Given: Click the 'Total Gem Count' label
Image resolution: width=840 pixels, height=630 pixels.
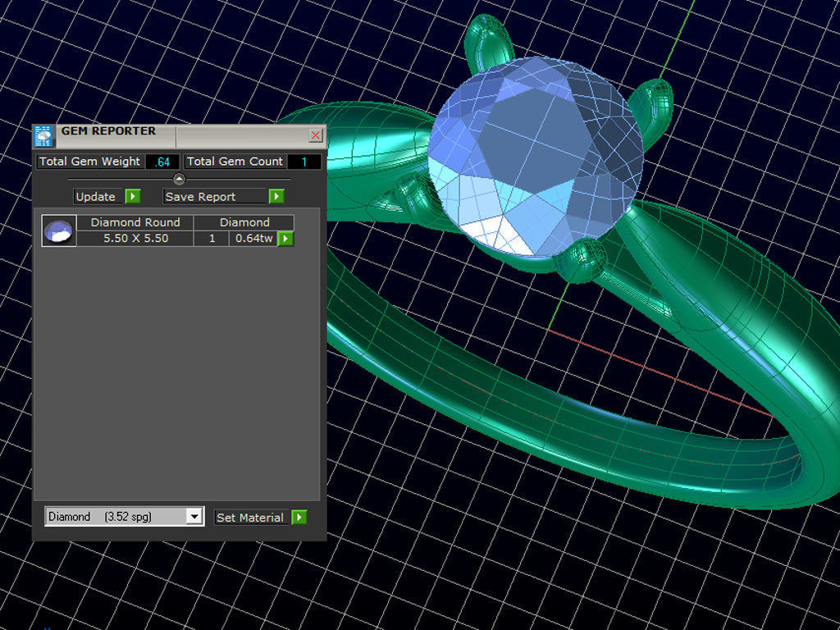Looking at the screenshot, I should 235,162.
